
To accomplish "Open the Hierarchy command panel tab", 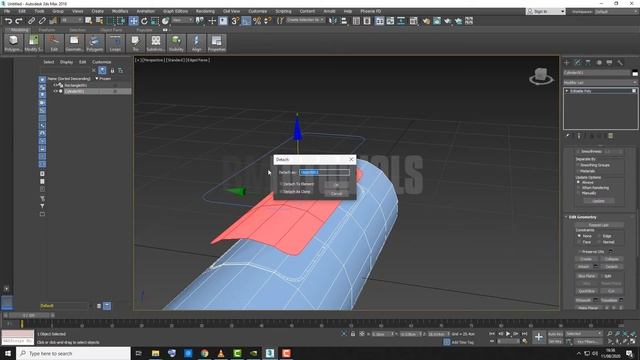I will [588, 62].
